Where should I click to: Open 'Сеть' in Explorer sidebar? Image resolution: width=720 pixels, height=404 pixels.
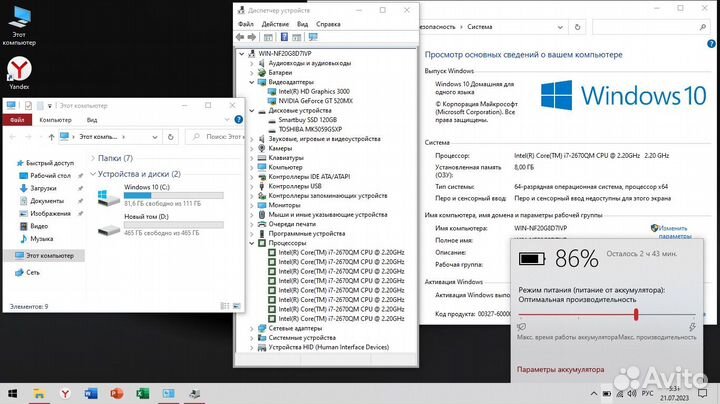click(33, 272)
